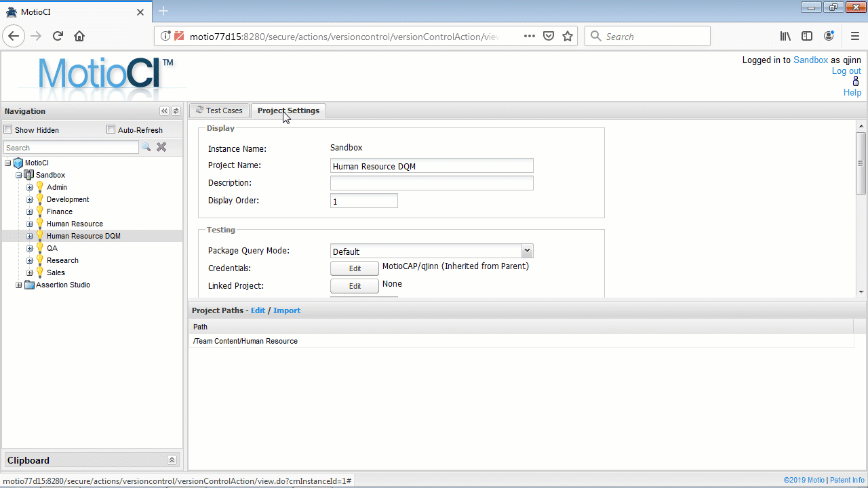Image resolution: width=868 pixels, height=488 pixels.
Task: Click the Assertion Studio folder icon
Action: point(29,285)
